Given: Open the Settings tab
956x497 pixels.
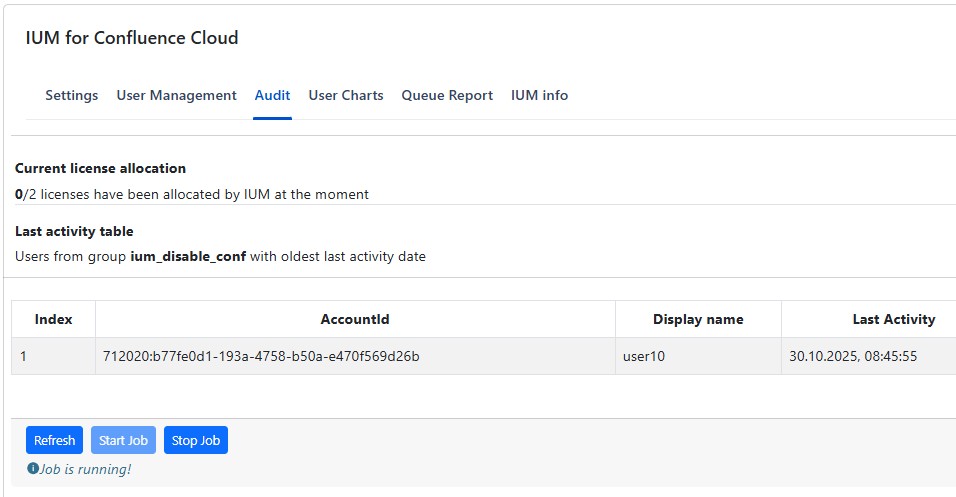Looking at the screenshot, I should 72,96.
